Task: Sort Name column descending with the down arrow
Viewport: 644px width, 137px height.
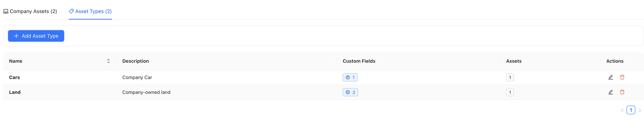Action: (x=108, y=62)
